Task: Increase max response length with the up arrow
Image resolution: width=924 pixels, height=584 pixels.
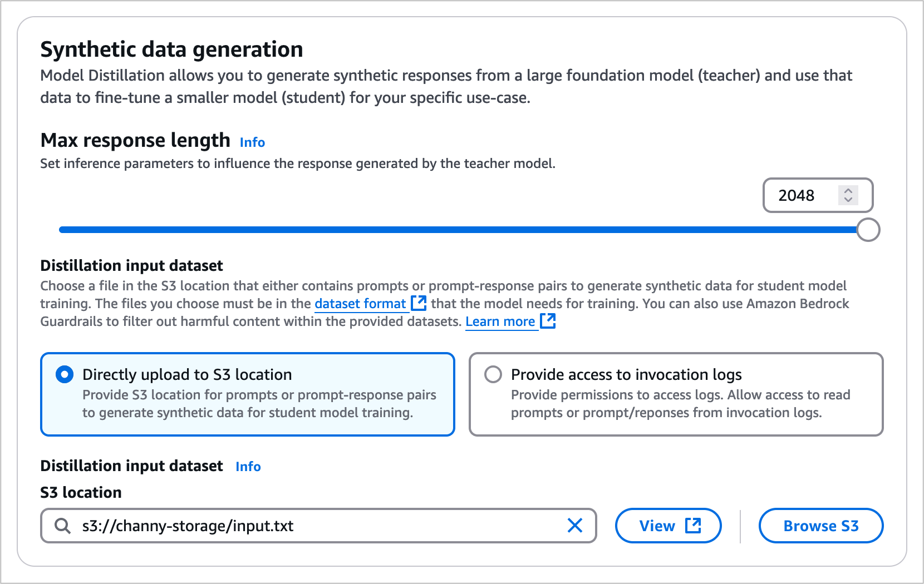Action: 848,191
